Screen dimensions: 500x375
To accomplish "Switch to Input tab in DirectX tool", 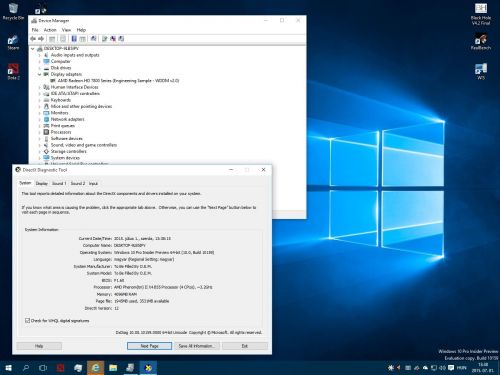I will 93,184.
